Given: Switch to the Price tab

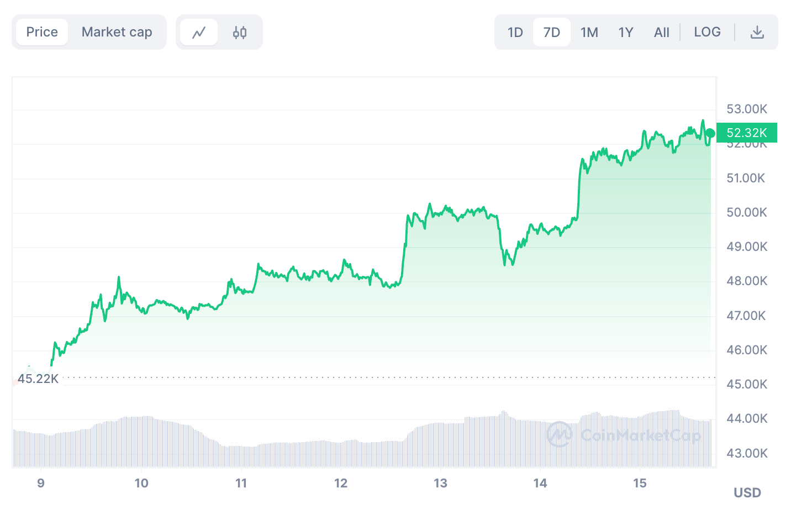Looking at the screenshot, I should (41, 32).
